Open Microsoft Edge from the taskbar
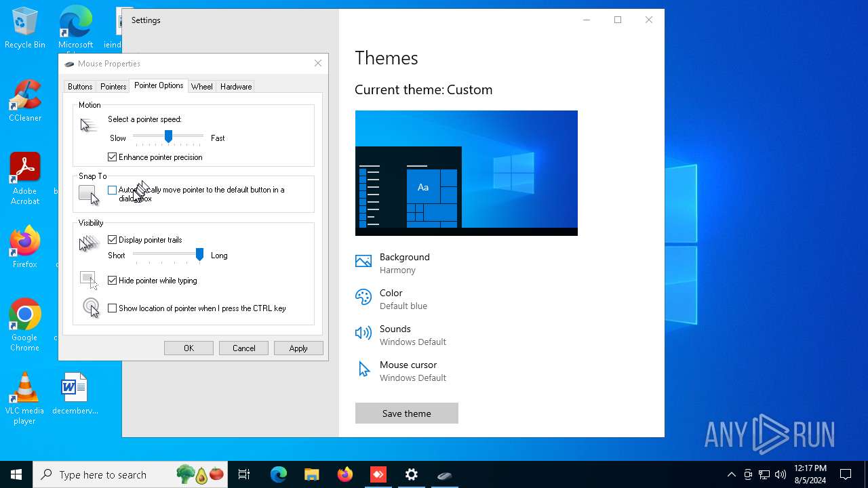 pyautogui.click(x=279, y=474)
